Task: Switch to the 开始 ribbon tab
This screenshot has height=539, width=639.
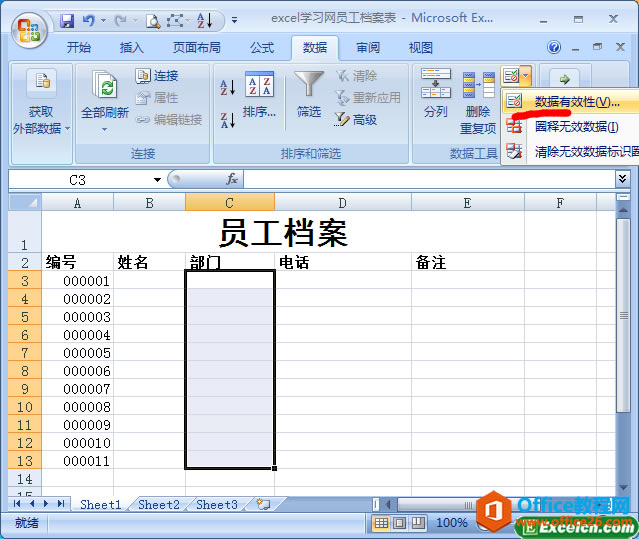Action: tap(79, 48)
